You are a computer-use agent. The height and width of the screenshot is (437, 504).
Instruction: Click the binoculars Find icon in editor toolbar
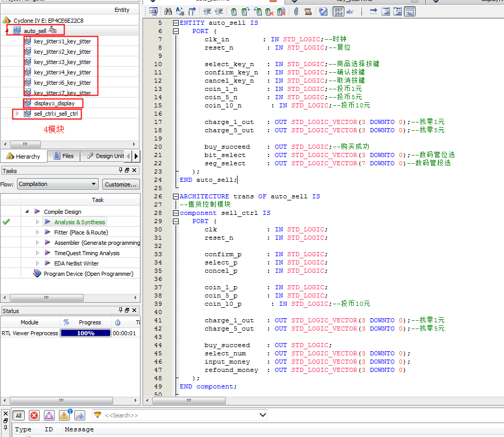click(x=168, y=11)
